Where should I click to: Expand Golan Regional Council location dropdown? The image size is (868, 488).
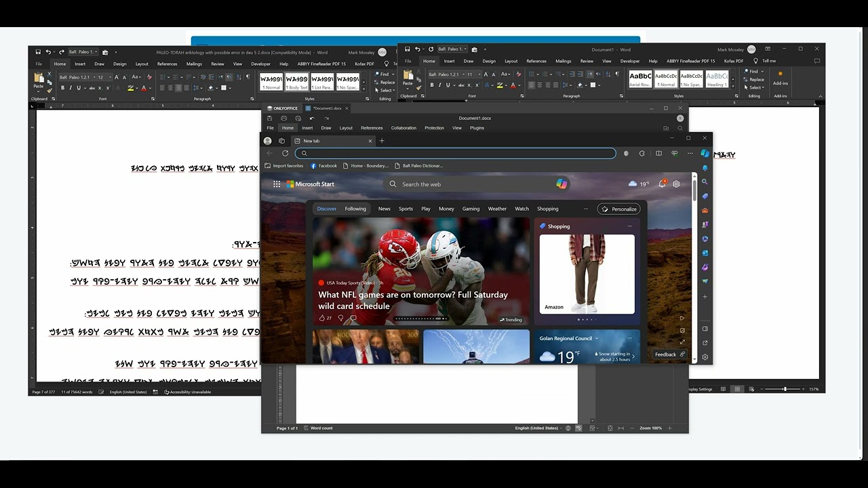pos(597,338)
